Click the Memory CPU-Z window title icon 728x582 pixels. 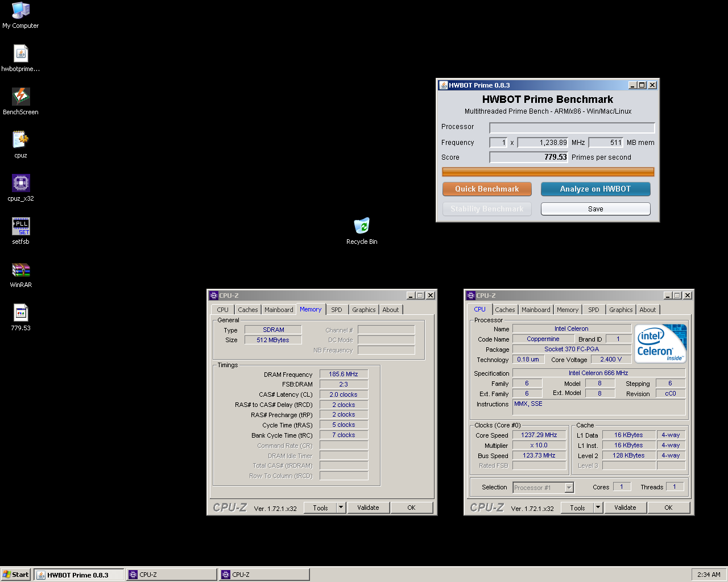click(214, 296)
